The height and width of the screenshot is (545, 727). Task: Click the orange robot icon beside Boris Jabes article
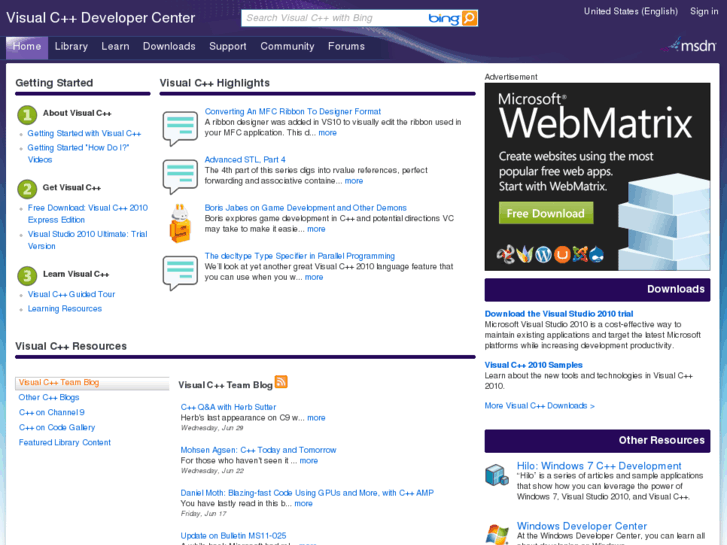coord(180,224)
